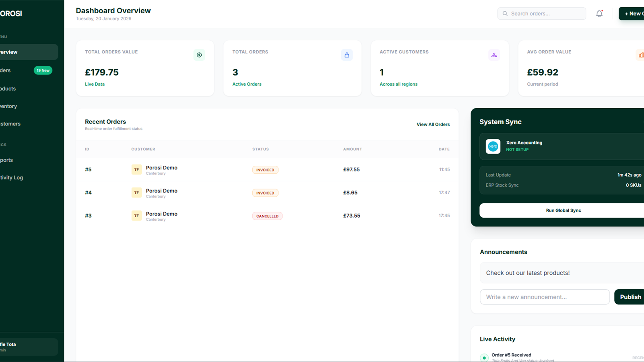Click the CANCELLED status badge on order #3
644x362 pixels.
[267, 216]
